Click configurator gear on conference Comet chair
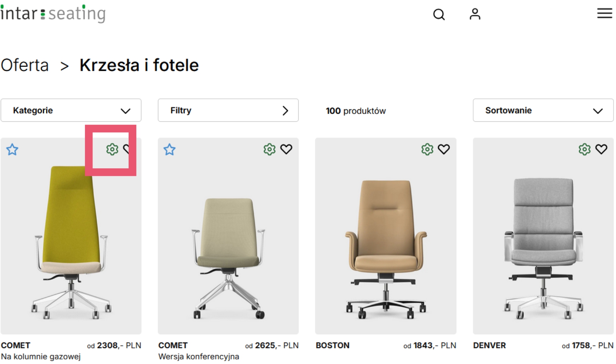 [269, 149]
